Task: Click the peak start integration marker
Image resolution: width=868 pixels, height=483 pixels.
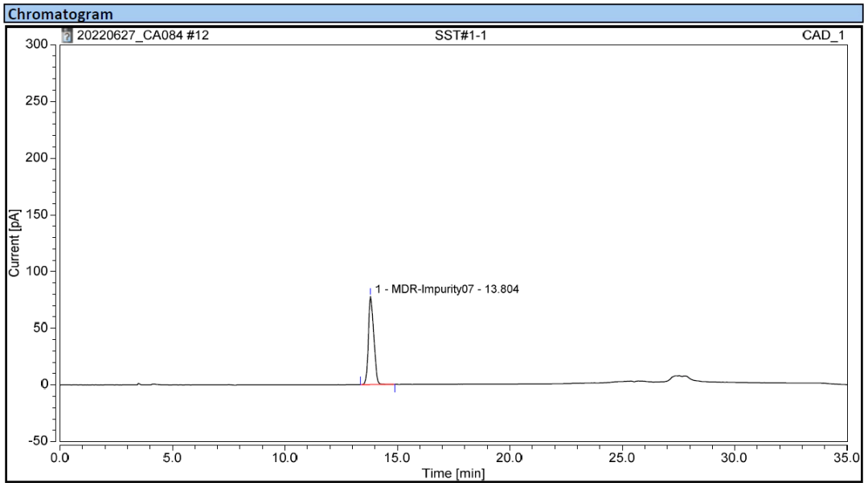Action: coord(360,381)
